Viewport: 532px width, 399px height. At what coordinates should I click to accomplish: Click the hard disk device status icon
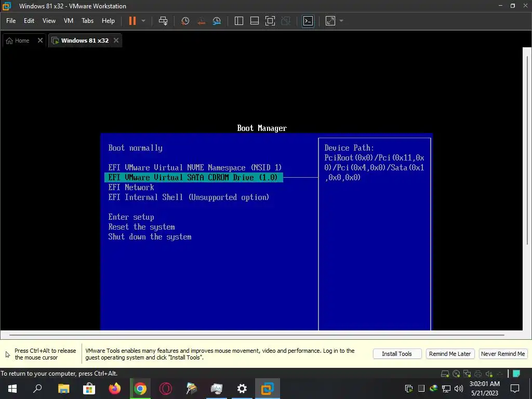click(445, 374)
